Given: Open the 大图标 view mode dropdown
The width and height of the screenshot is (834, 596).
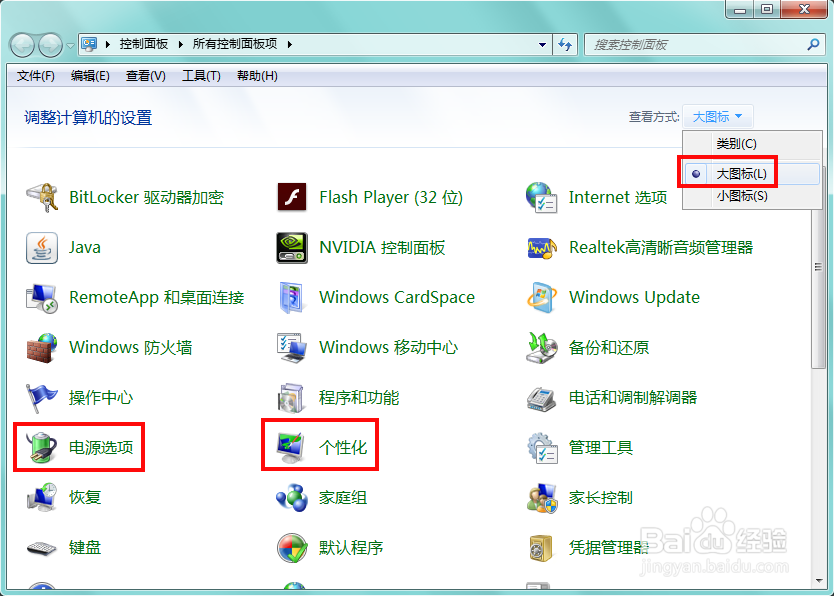Looking at the screenshot, I should point(718,116).
